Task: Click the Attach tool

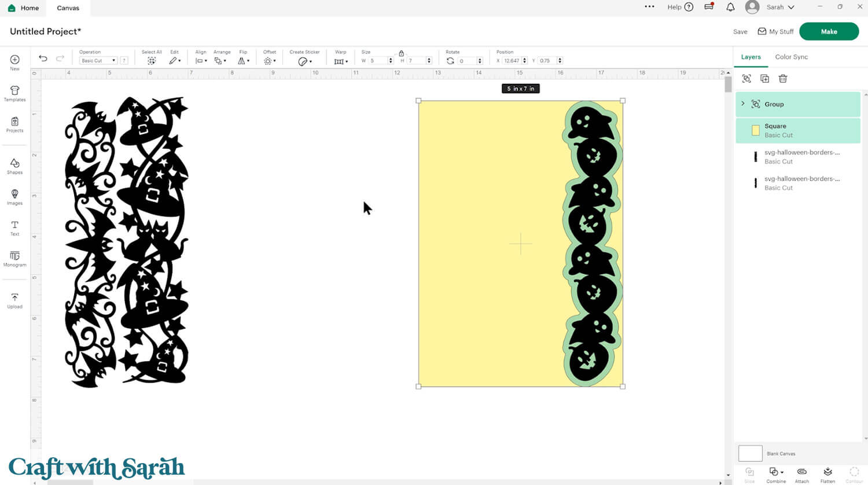Action: pos(801,475)
